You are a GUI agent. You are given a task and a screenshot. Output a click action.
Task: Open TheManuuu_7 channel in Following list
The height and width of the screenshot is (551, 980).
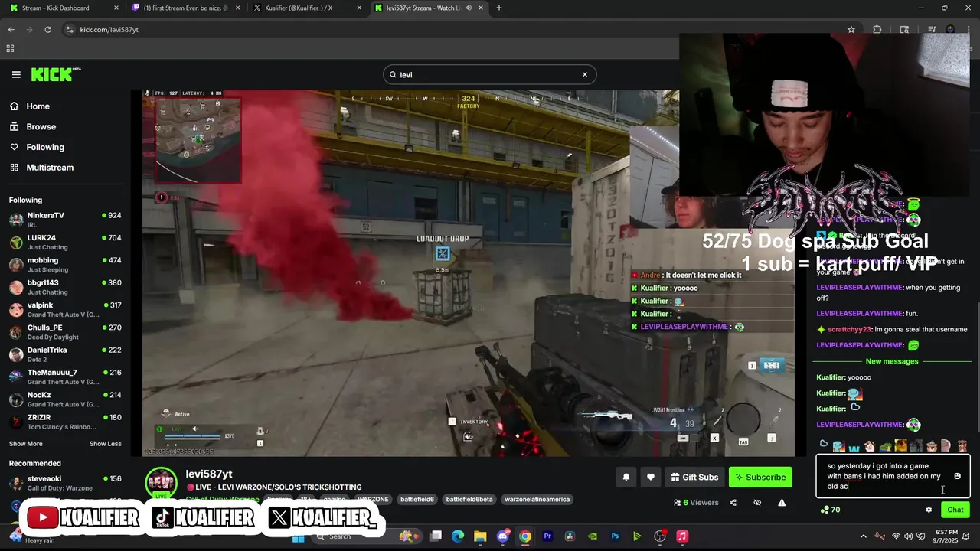[x=65, y=377]
